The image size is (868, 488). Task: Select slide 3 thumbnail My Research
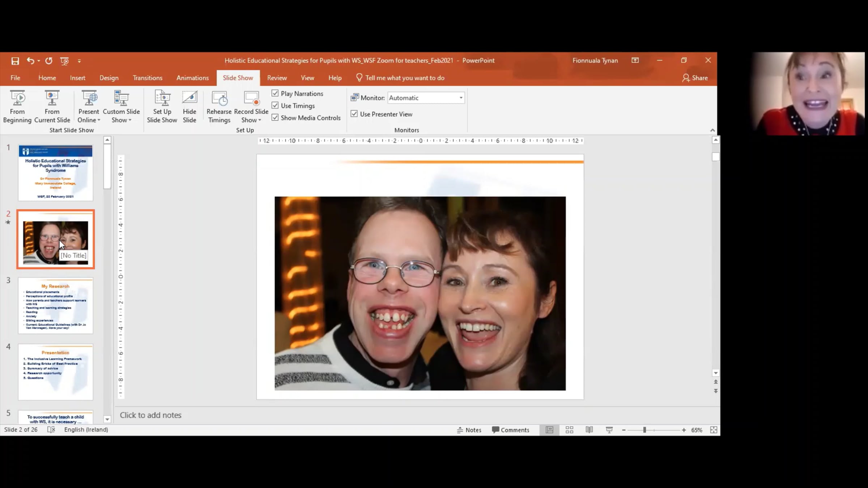pos(56,306)
